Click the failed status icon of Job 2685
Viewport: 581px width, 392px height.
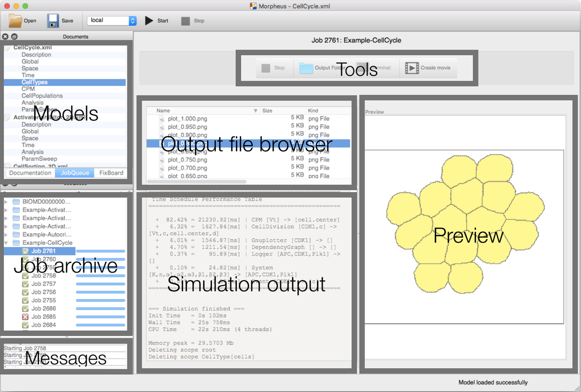click(x=26, y=317)
